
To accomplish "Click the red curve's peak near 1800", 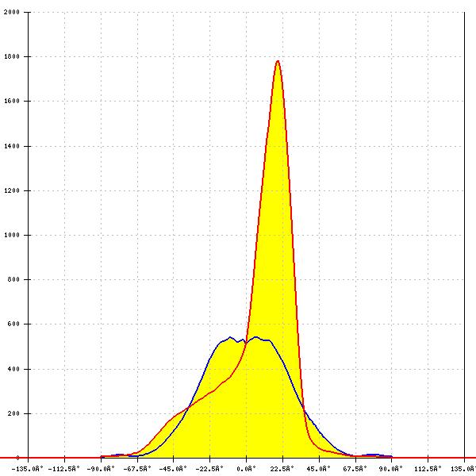I will [278, 62].
